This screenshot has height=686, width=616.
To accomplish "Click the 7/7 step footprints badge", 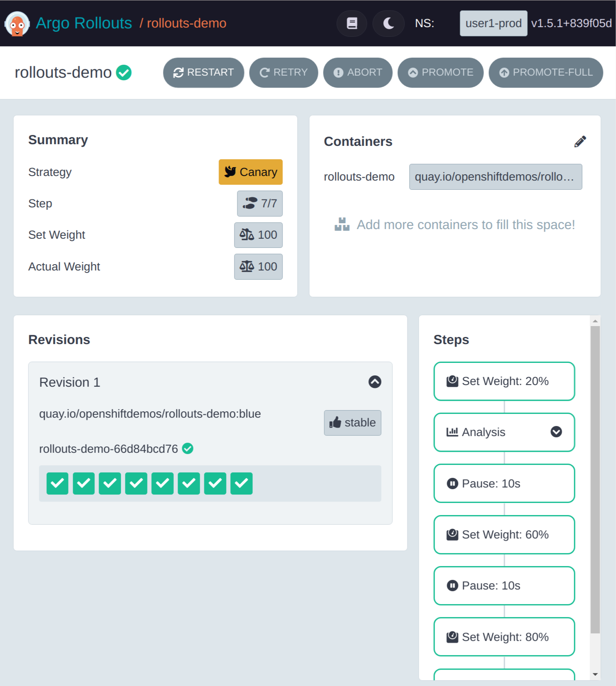I will (260, 204).
